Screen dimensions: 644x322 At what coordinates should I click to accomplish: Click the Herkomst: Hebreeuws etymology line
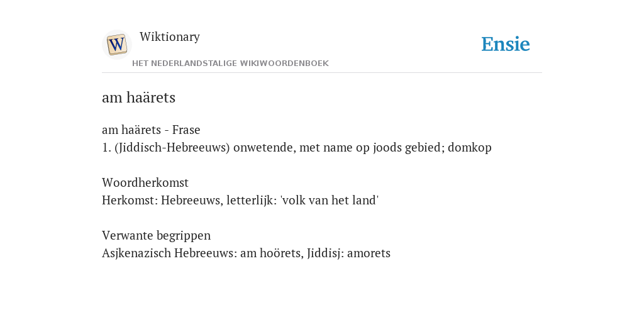coord(240,201)
